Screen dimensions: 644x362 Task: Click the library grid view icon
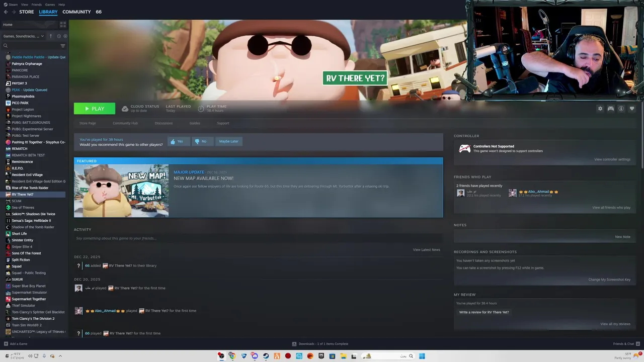[x=63, y=24]
